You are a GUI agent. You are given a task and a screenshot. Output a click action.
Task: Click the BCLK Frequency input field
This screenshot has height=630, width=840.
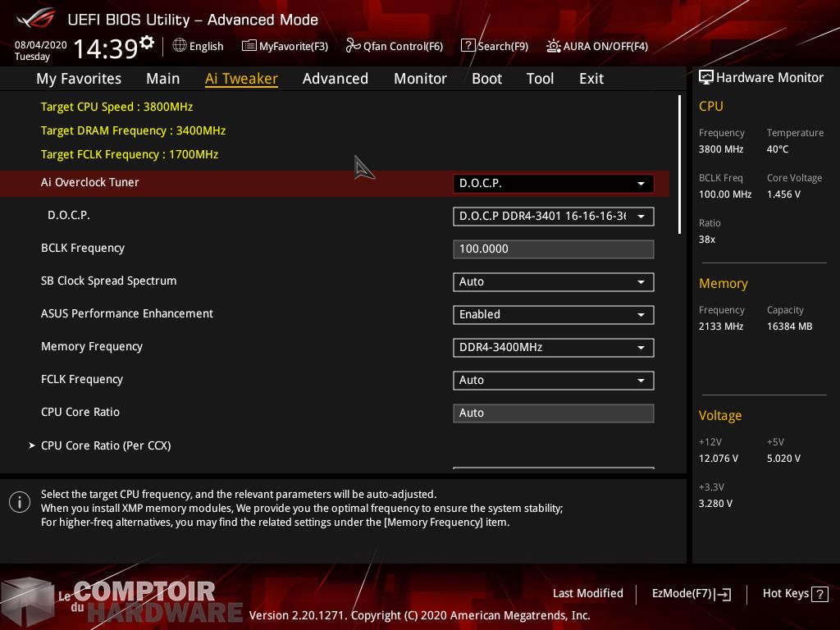pos(554,249)
